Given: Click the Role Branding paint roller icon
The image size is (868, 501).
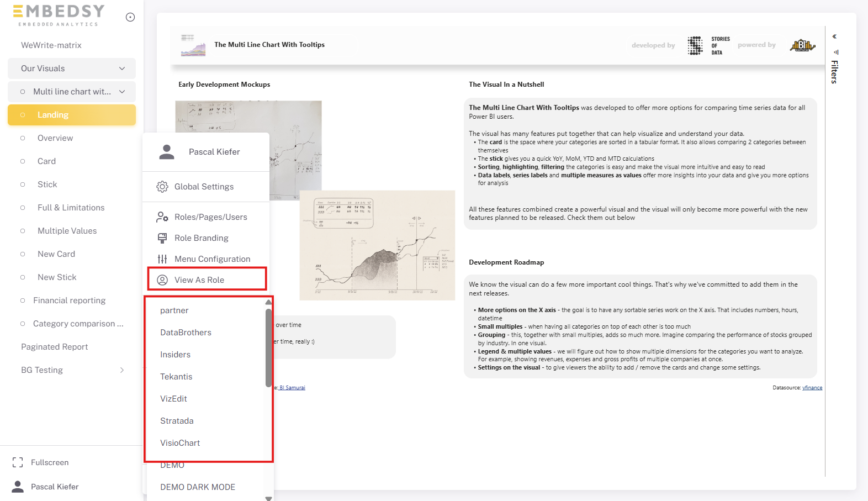Looking at the screenshot, I should click(162, 238).
